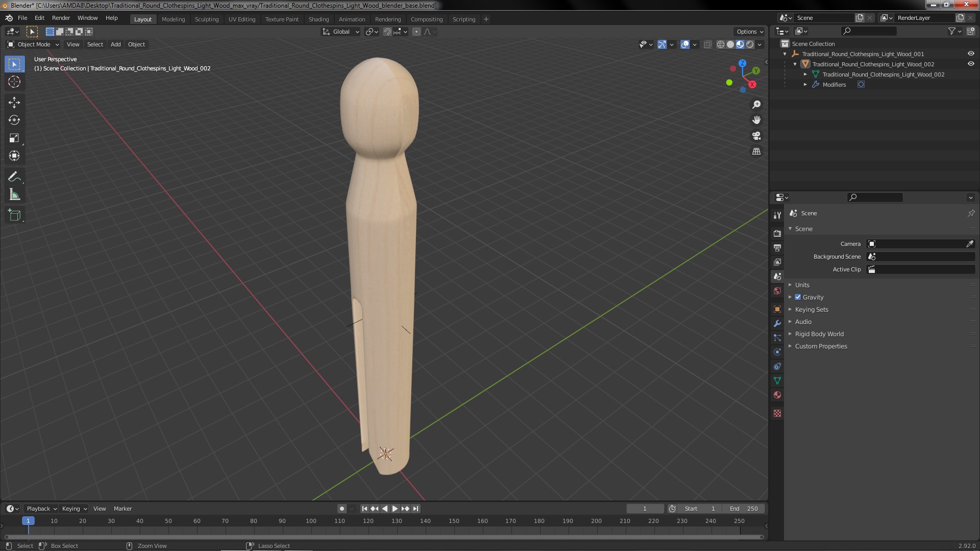Open the Render menu
Image resolution: width=980 pixels, height=551 pixels.
pyautogui.click(x=61, y=18)
